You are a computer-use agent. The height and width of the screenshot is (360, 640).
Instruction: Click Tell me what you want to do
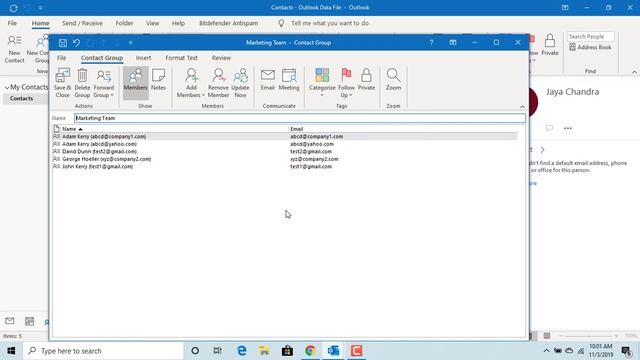(x=330, y=23)
